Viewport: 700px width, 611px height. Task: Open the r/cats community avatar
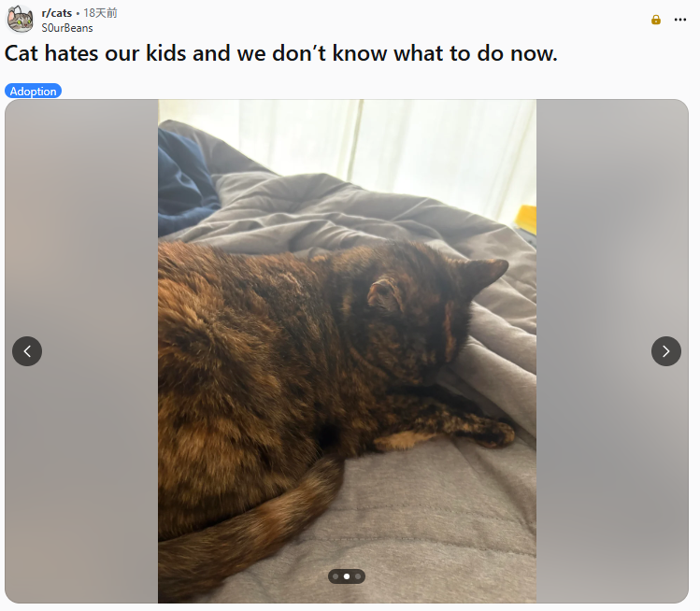[x=20, y=20]
